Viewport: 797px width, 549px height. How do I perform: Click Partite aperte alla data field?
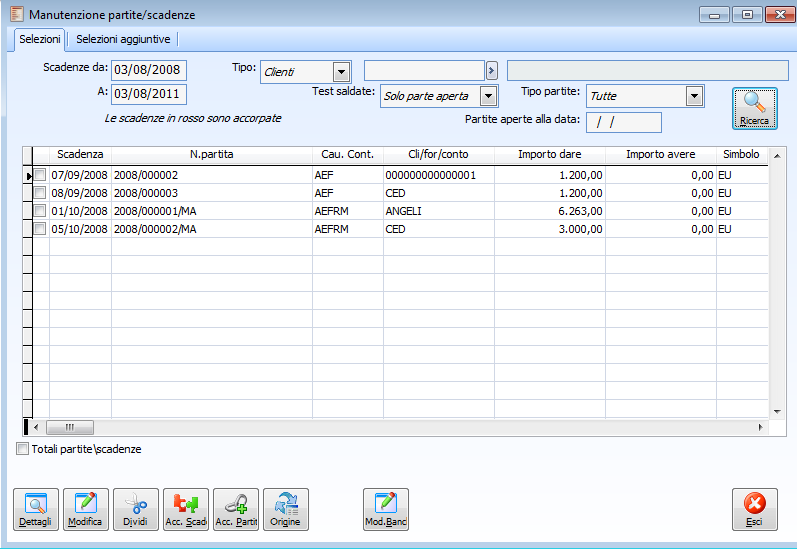point(624,123)
